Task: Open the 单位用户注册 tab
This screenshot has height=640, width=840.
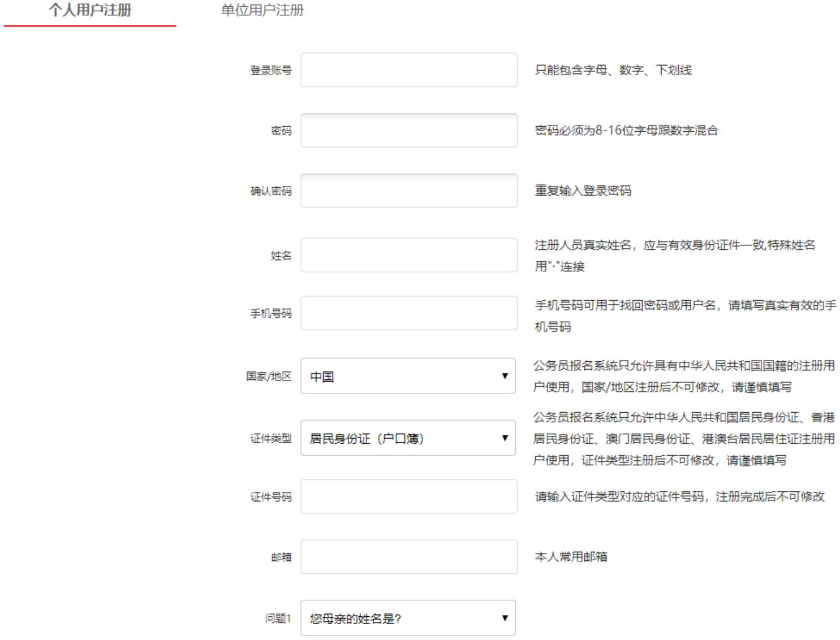Action: pos(262,11)
